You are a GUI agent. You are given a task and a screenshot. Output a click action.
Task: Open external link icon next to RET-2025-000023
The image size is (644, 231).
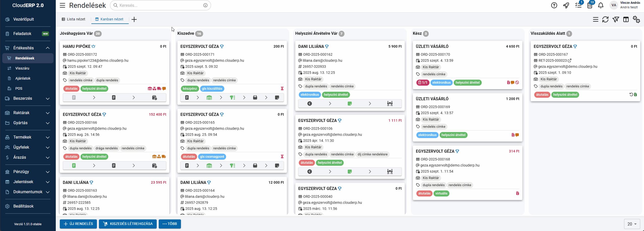[x=570, y=60]
